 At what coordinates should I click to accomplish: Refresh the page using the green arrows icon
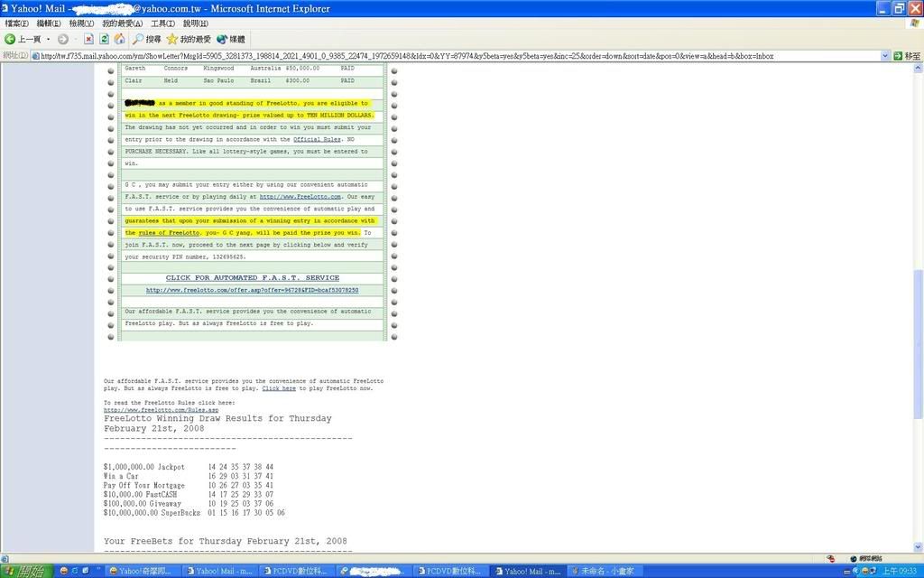(x=105, y=39)
